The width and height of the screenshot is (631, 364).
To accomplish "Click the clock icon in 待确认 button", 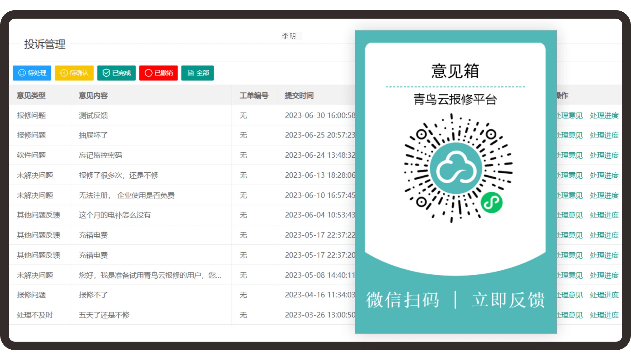I will [64, 73].
